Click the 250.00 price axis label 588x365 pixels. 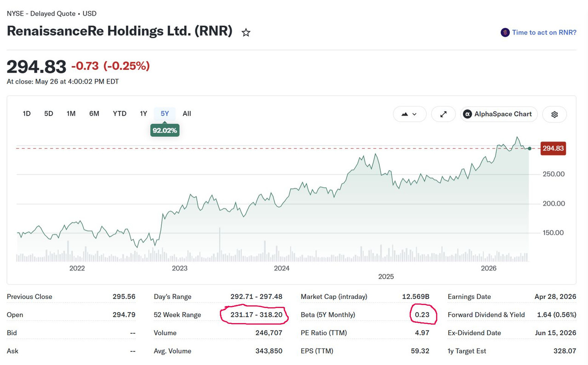pyautogui.click(x=554, y=174)
